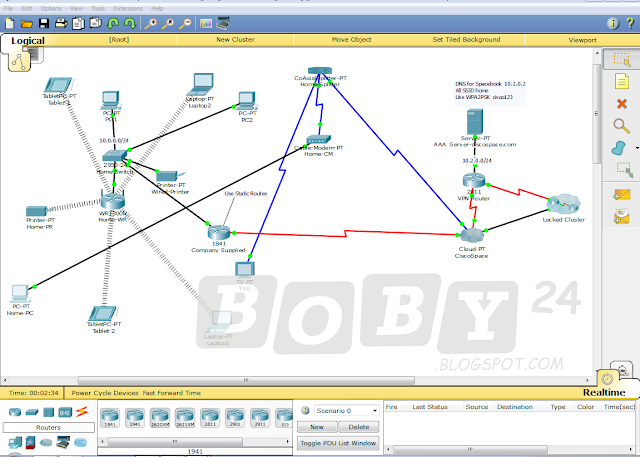
Task: Expand the polygon tool dropdown arrow
Action: click(637, 148)
